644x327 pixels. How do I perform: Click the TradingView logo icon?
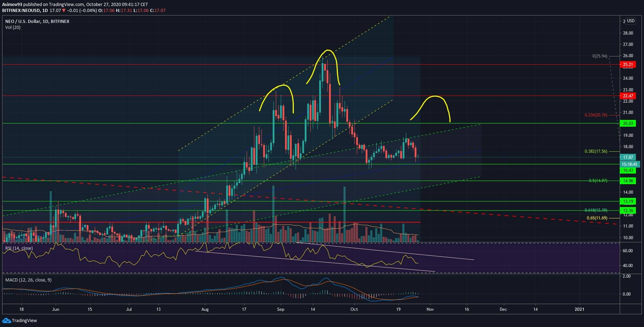coord(6,320)
